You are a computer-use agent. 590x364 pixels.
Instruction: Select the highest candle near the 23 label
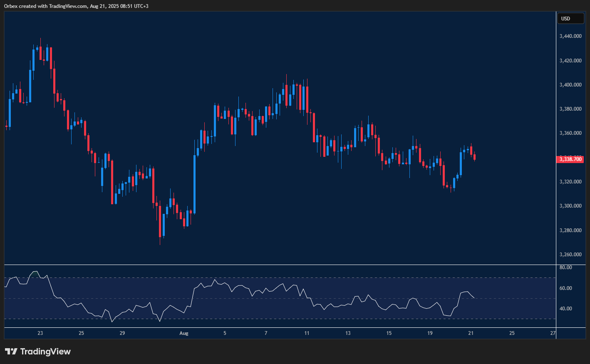pos(40,54)
